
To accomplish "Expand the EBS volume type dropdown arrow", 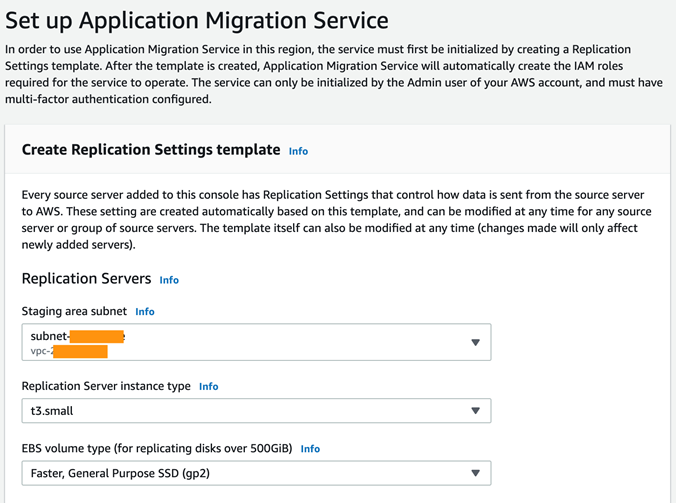I will tap(475, 473).
